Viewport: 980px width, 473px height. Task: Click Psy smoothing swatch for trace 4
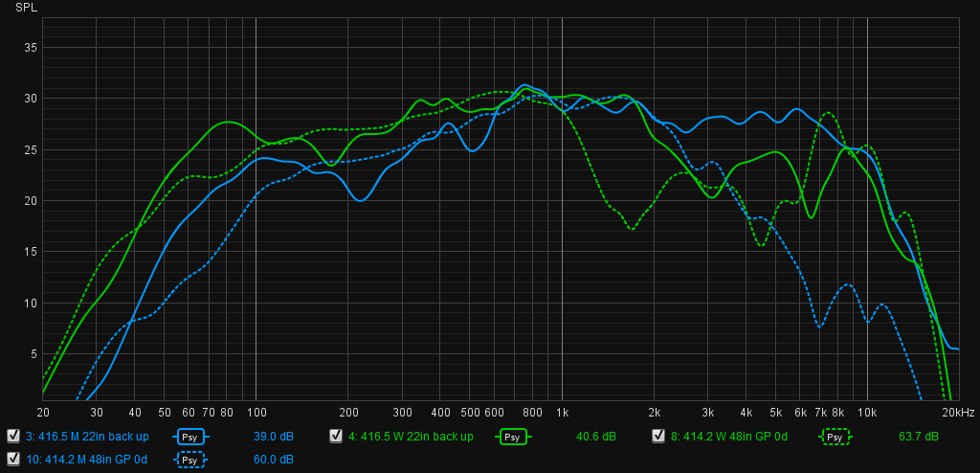(512, 436)
